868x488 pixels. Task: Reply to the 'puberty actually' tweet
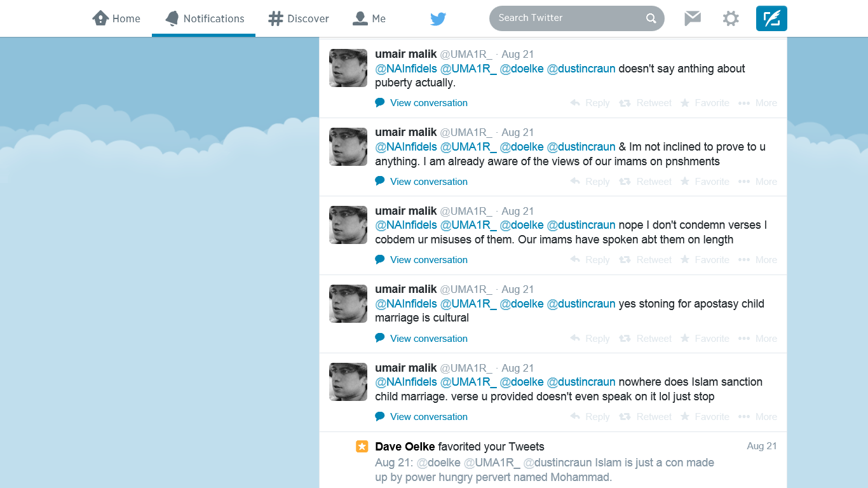590,103
